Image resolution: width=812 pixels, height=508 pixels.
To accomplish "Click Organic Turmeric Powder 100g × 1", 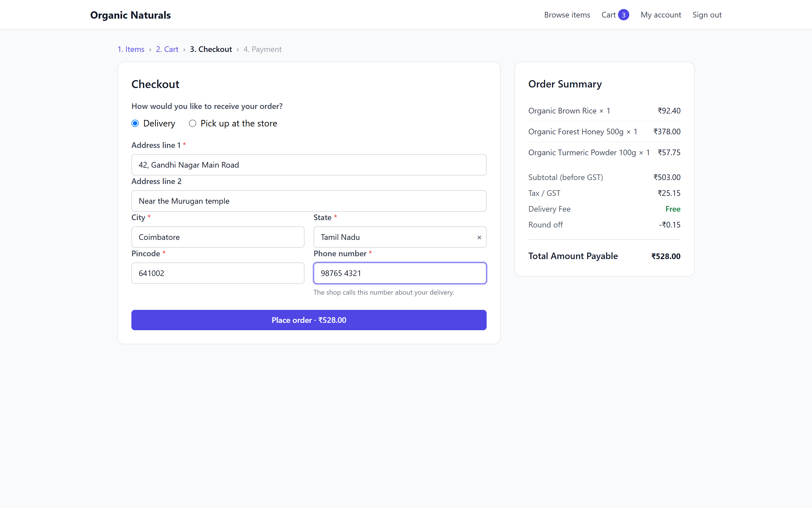I will click(589, 152).
